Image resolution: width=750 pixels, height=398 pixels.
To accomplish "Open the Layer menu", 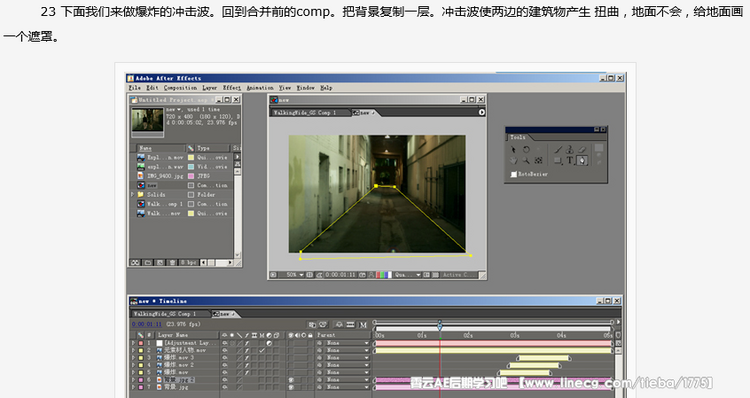I will [x=210, y=88].
